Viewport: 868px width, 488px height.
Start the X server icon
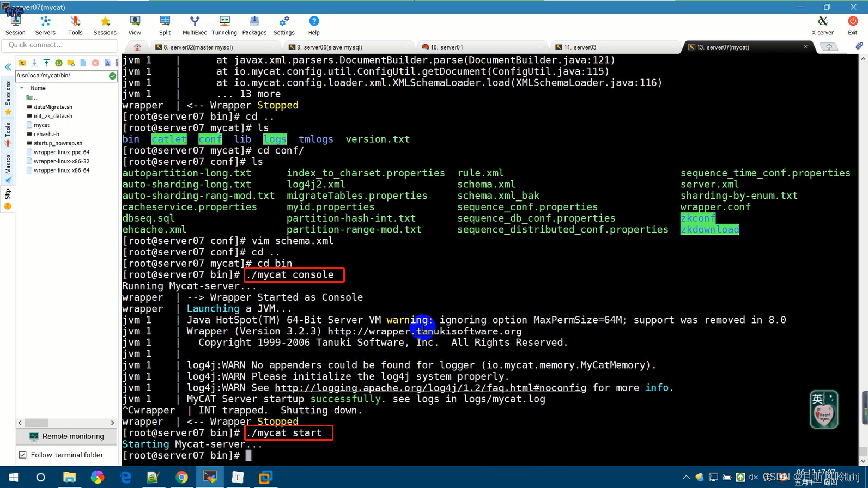pos(823,26)
